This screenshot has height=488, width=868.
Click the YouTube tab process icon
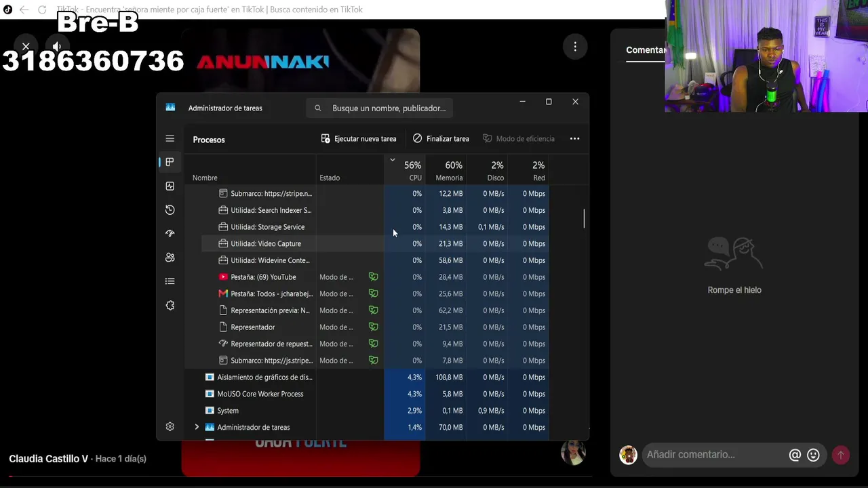tap(223, 277)
